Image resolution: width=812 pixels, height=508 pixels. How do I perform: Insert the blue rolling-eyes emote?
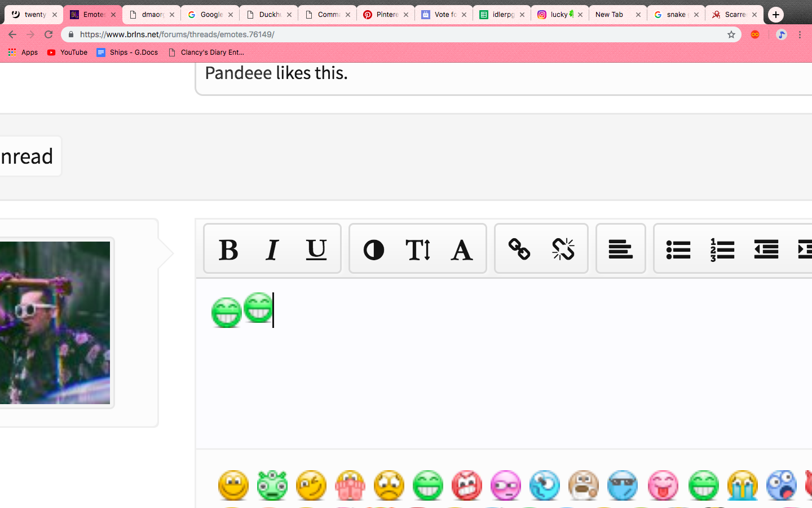click(x=545, y=485)
